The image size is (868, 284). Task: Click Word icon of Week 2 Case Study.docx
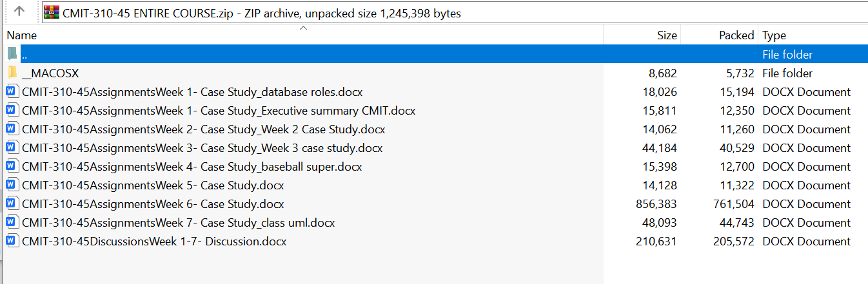(12, 129)
